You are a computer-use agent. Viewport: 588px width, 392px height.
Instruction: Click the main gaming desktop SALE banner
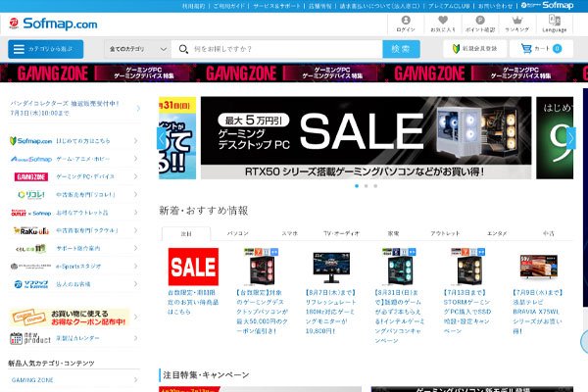366,137
